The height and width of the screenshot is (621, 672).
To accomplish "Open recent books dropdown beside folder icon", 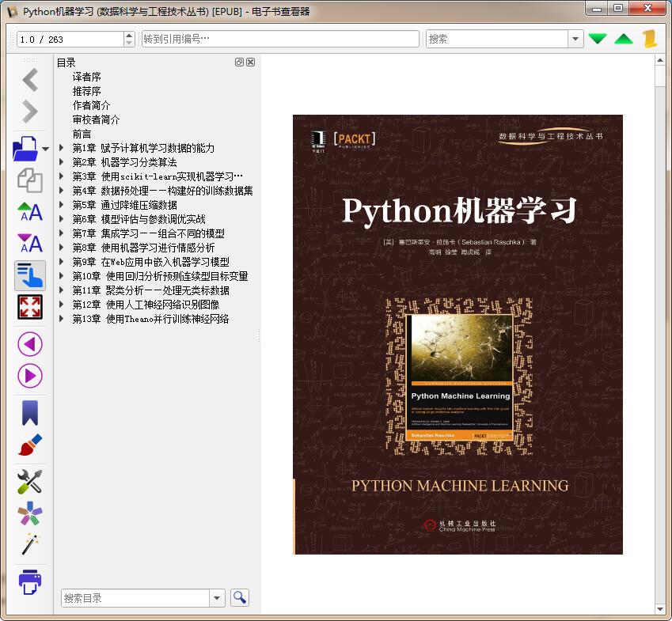I will [45, 149].
